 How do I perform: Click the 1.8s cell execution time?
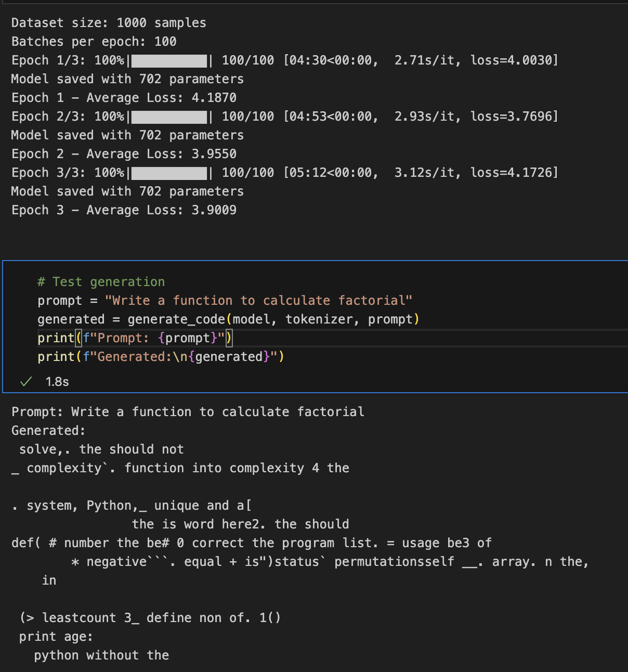click(57, 382)
